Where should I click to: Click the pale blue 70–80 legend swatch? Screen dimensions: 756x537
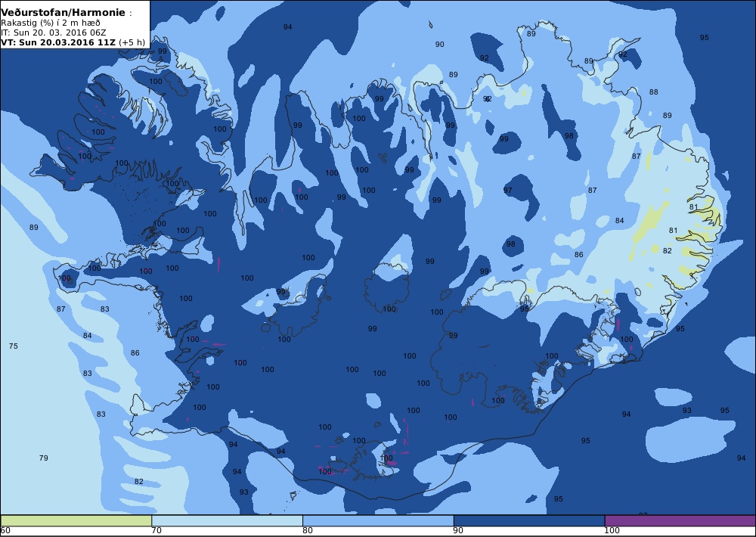pos(227,520)
